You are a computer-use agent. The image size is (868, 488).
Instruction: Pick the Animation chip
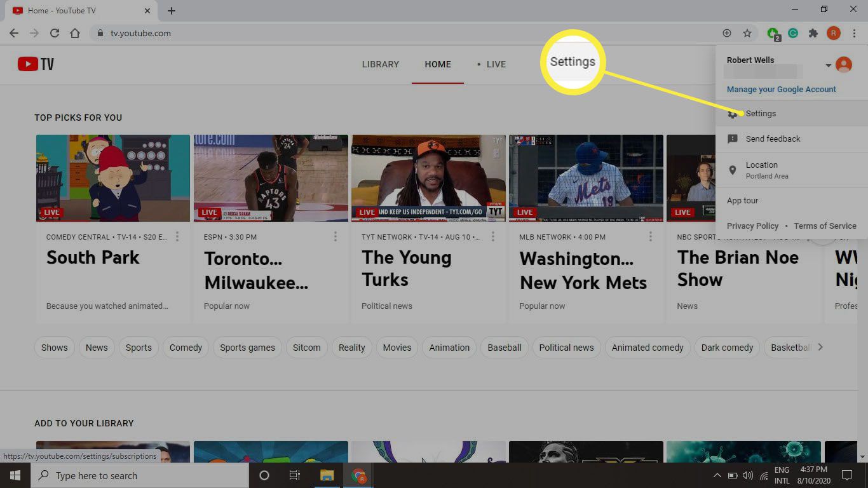coord(449,348)
